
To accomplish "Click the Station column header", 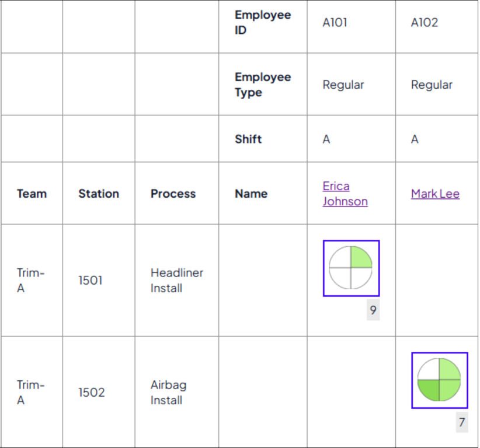I will coord(99,193).
